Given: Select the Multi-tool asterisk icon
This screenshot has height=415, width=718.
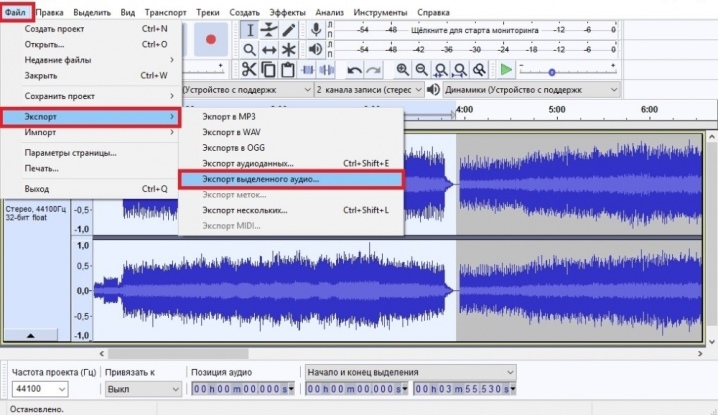Looking at the screenshot, I should (x=288, y=49).
